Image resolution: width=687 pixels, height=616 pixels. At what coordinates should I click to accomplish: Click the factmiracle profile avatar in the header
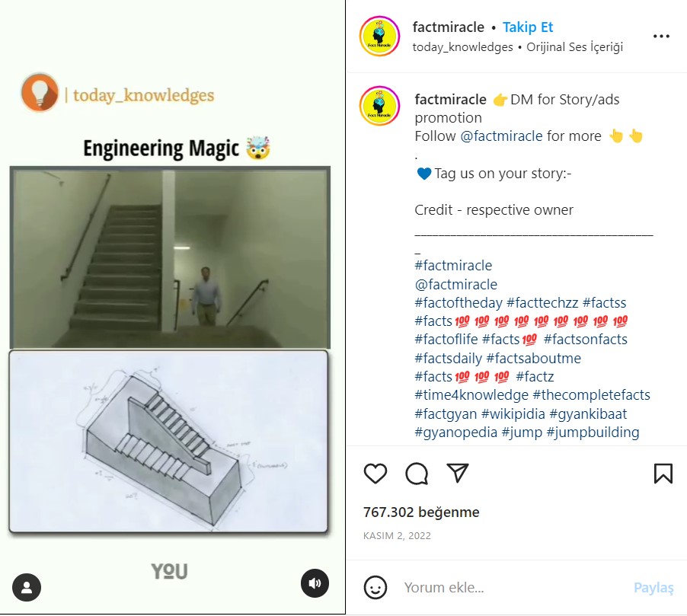379,37
